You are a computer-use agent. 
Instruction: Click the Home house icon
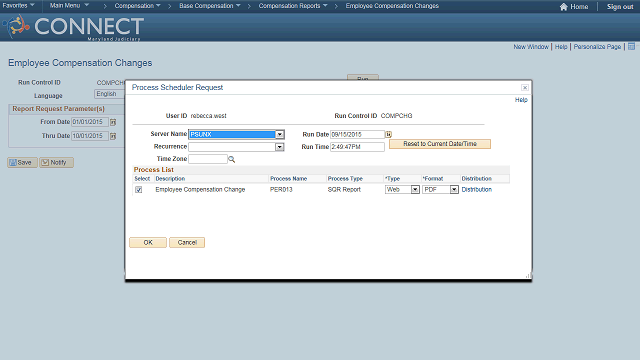click(564, 7)
